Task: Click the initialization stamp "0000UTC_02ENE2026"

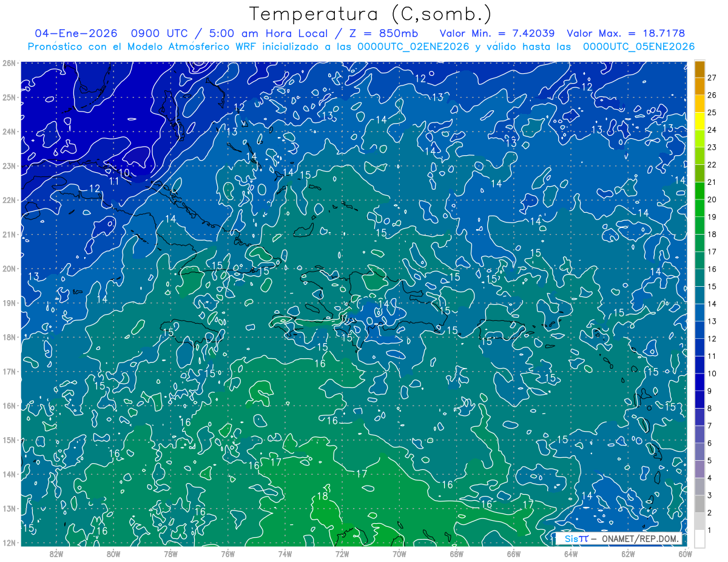Action: click(x=413, y=47)
